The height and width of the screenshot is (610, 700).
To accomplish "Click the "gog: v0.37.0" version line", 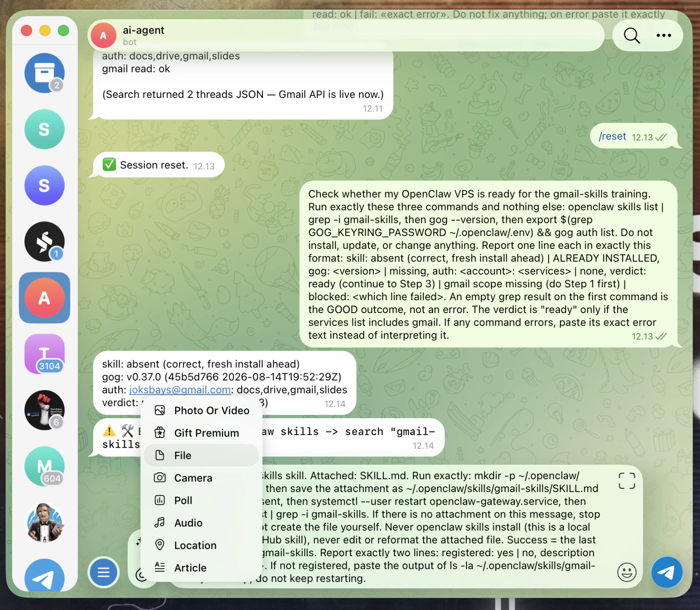I will point(222,377).
